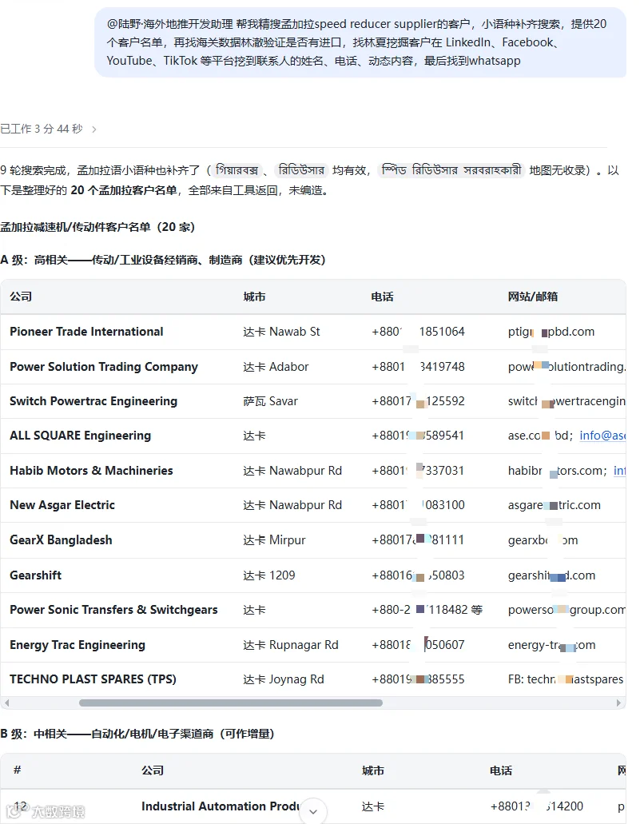
Task: Click the table's right scroll arrow
Action: point(618,703)
